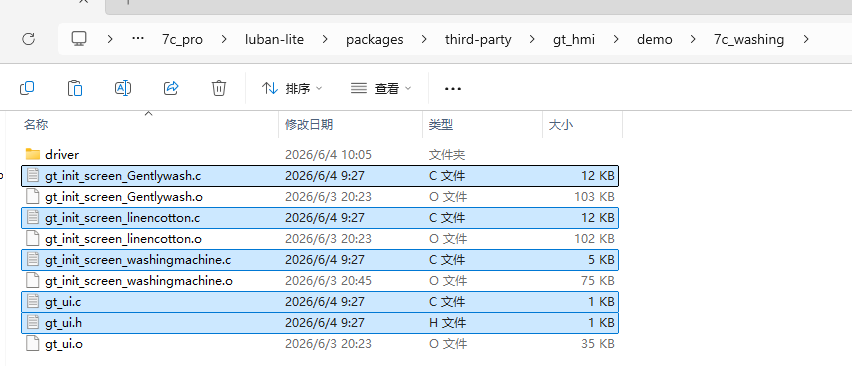Click the driver folder icon
852x366 pixels.
pyautogui.click(x=33, y=155)
